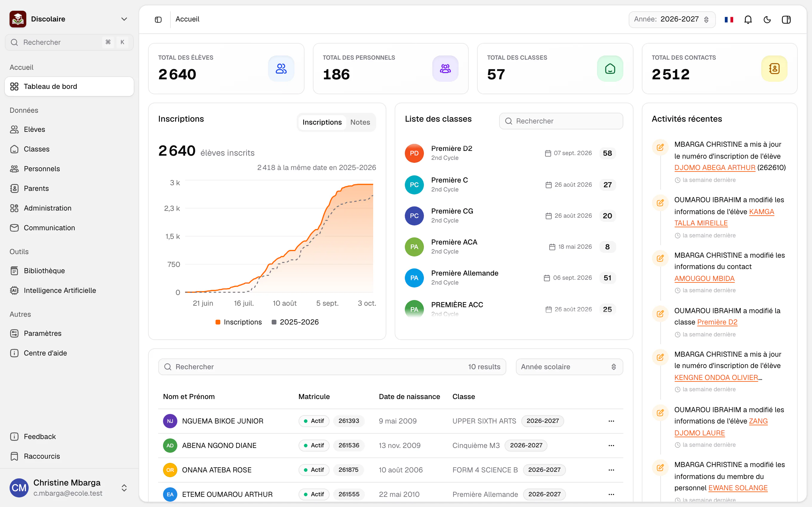Open row actions for NGUEMA BIKOE JUNIOR
This screenshot has width=812, height=507.
pyautogui.click(x=611, y=421)
